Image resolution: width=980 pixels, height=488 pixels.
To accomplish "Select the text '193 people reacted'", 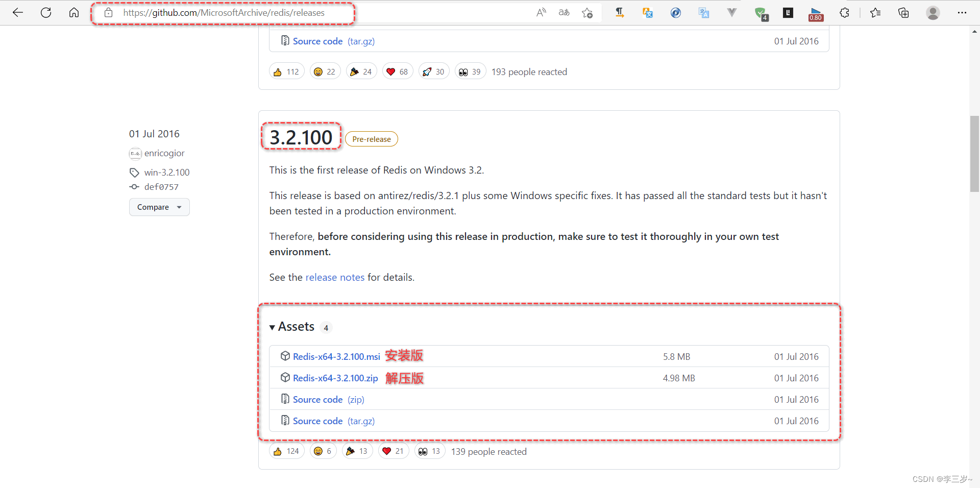I will tap(529, 72).
